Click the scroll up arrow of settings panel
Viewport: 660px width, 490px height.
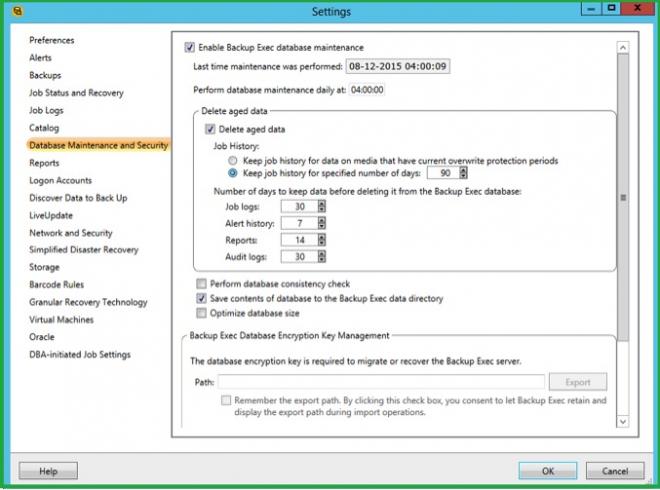623,48
